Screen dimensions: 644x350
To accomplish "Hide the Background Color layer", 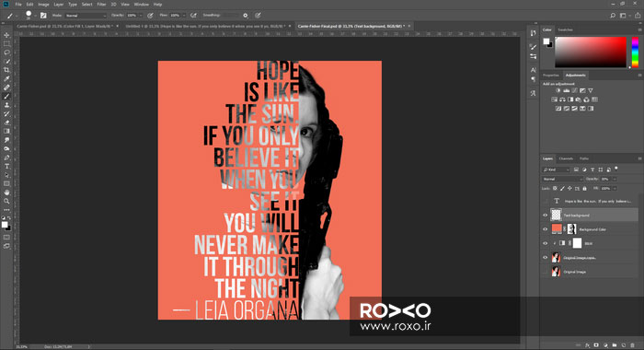I will (546, 229).
